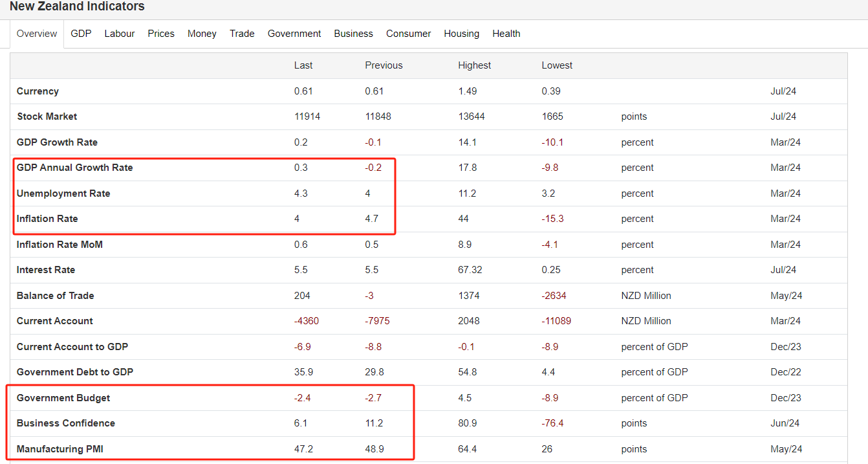The image size is (868, 464).
Task: Open the Labour tab
Action: click(x=120, y=34)
